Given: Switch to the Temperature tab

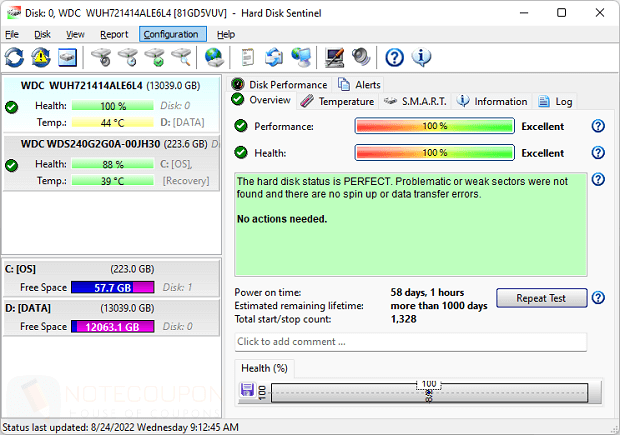Looking at the screenshot, I should click(337, 101).
